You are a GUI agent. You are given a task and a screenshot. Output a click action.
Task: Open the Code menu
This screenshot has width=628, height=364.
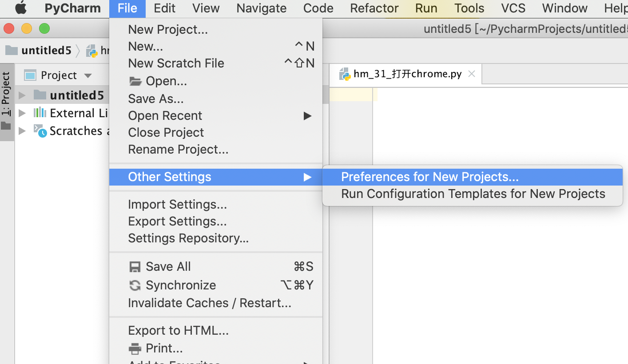(318, 8)
